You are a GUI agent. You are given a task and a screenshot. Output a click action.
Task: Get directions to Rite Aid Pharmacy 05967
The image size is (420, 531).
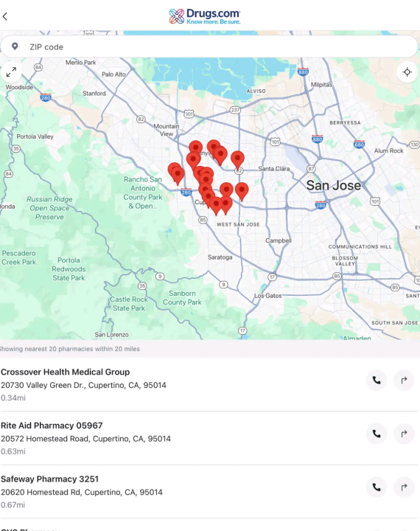(x=404, y=434)
